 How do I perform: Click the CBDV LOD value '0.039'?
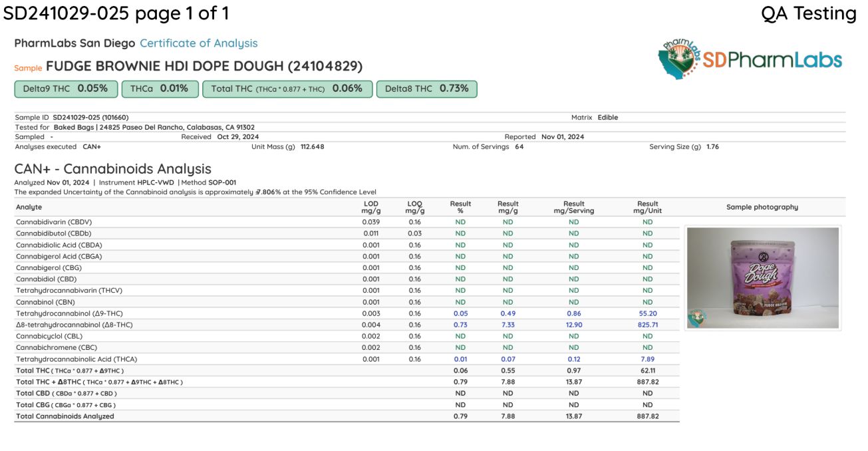click(371, 222)
